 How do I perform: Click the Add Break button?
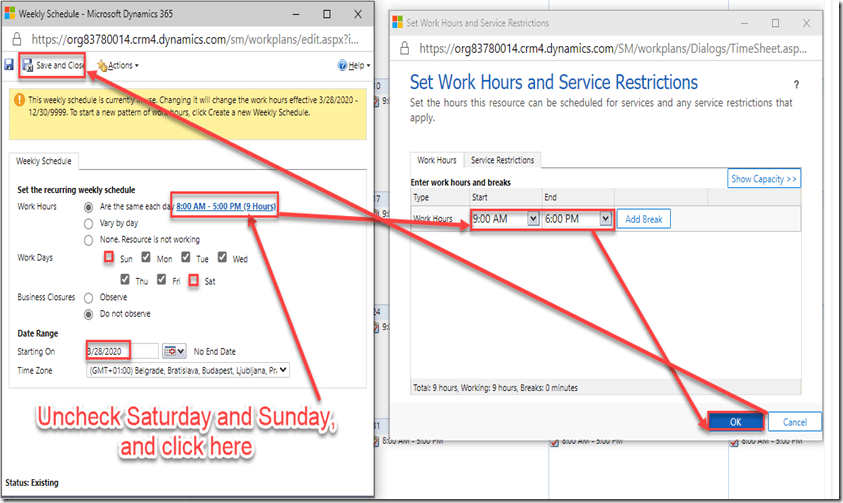click(x=643, y=219)
